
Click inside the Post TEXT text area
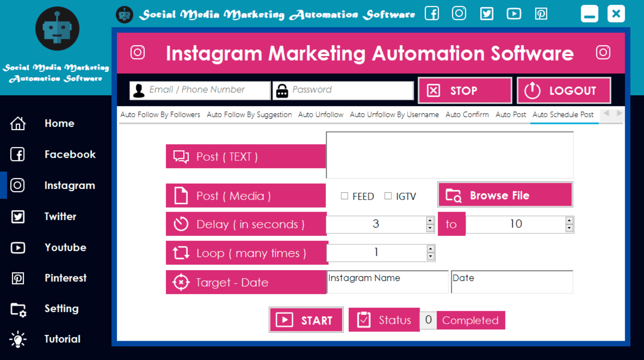pos(450,155)
